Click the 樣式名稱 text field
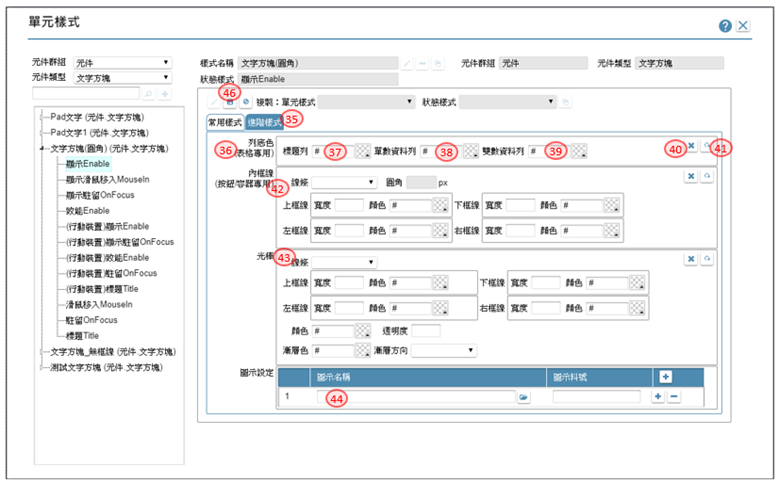Viewport: 779px width, 487px height. 318,63
